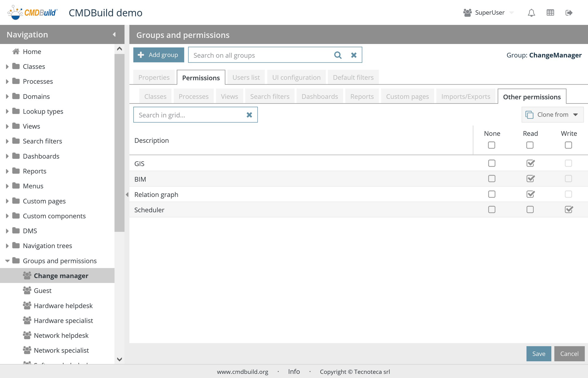Click the Save button
The image size is (588, 378).
pyautogui.click(x=538, y=354)
